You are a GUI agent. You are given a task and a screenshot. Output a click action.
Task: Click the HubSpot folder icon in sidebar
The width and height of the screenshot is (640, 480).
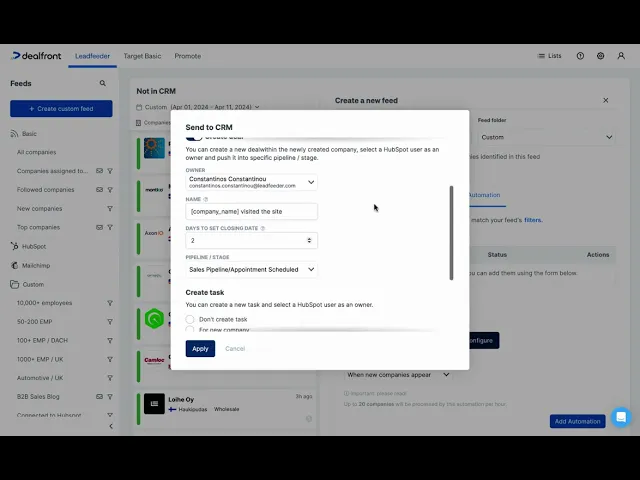pos(14,246)
